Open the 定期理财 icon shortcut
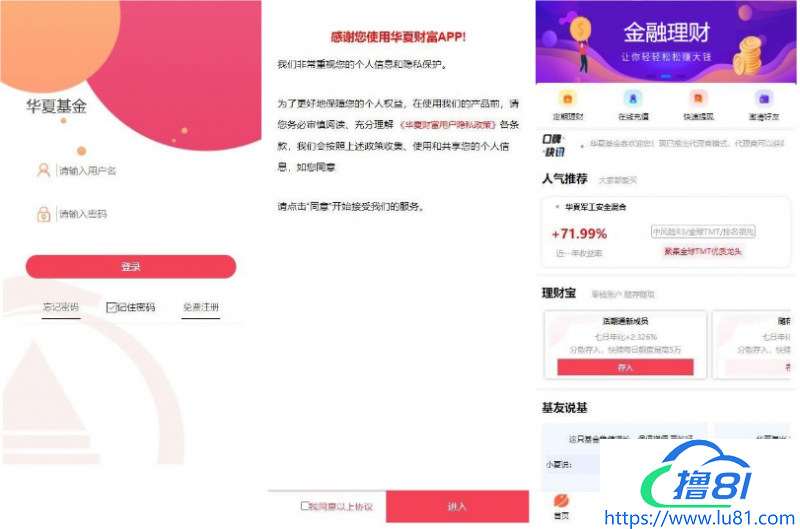 coord(567,98)
